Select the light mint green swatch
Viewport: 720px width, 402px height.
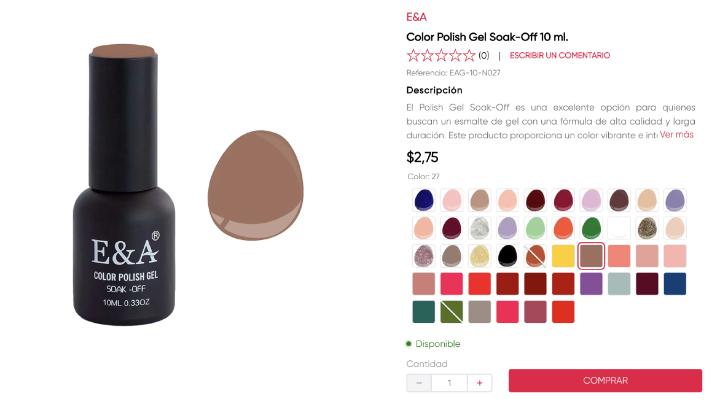[x=535, y=227]
